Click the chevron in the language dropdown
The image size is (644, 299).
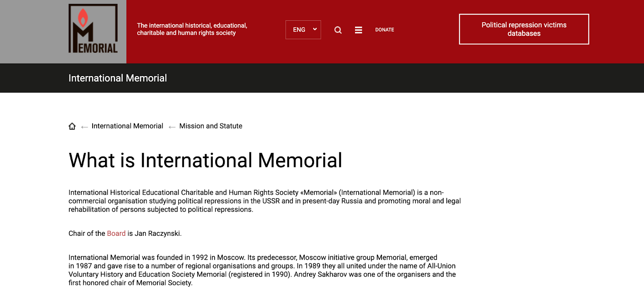point(315,29)
